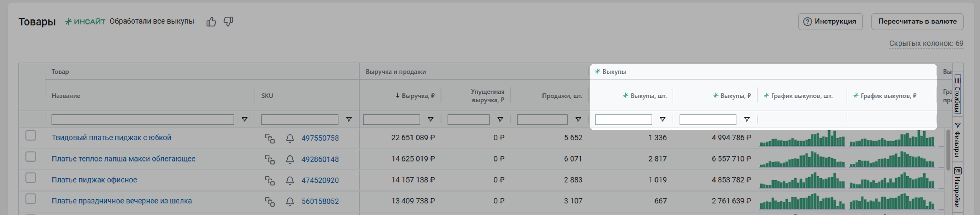The image size is (980, 215).
Task: Open the Столбцы side panel tab
Action: [x=958, y=94]
